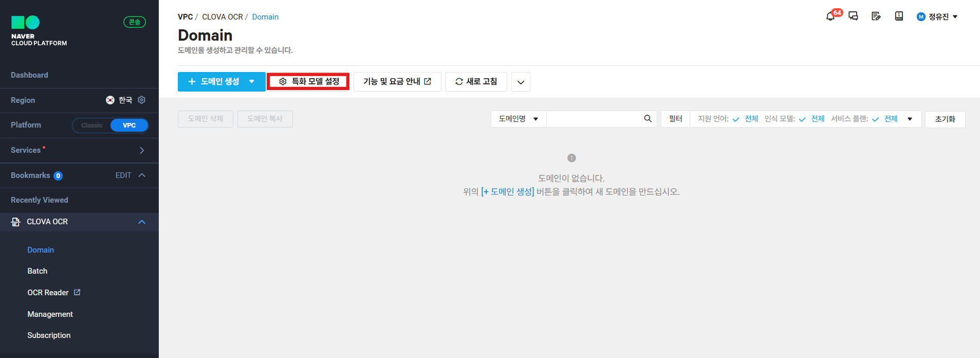Click the 인식 모델 전체 filter value
The width and height of the screenshot is (980, 358).
(x=818, y=119)
